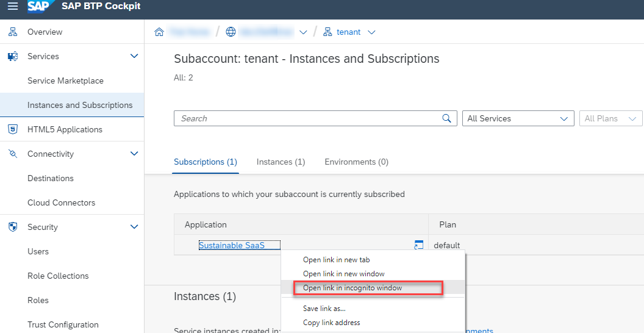Click the tenant subaccount breadcrumb icon
The width and height of the screenshot is (644, 333).
point(327,32)
